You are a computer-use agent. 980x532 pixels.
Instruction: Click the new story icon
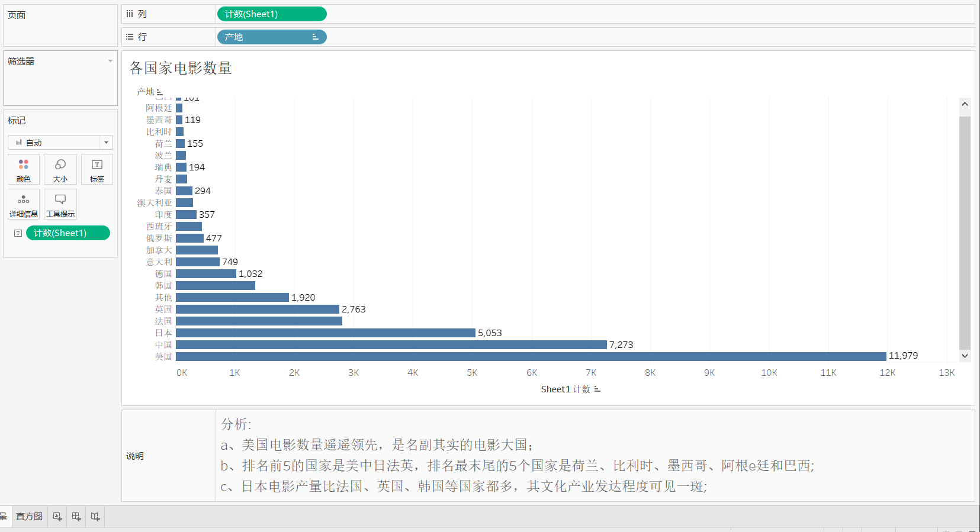tap(95, 517)
